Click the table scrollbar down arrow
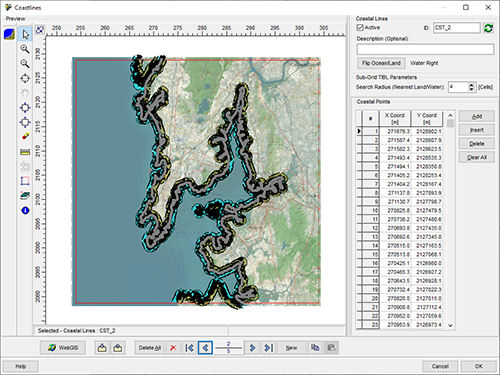Screen dimensions: 500x375 pos(450,325)
